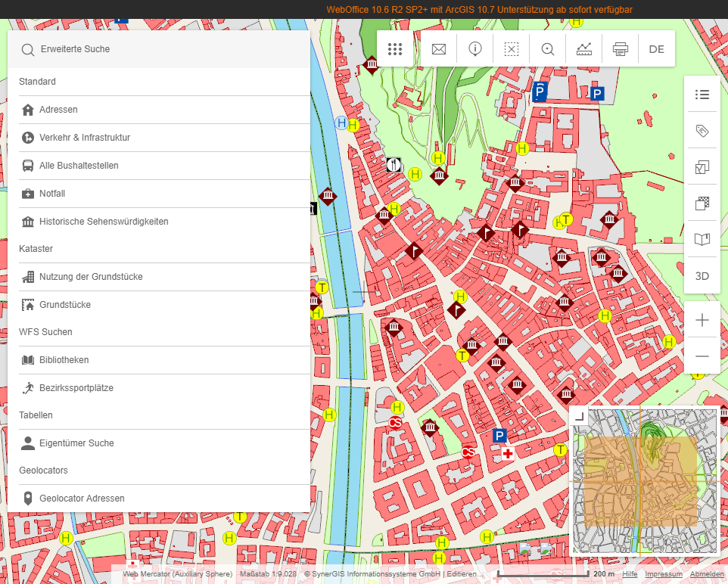Open the label tag tool

pos(702,131)
